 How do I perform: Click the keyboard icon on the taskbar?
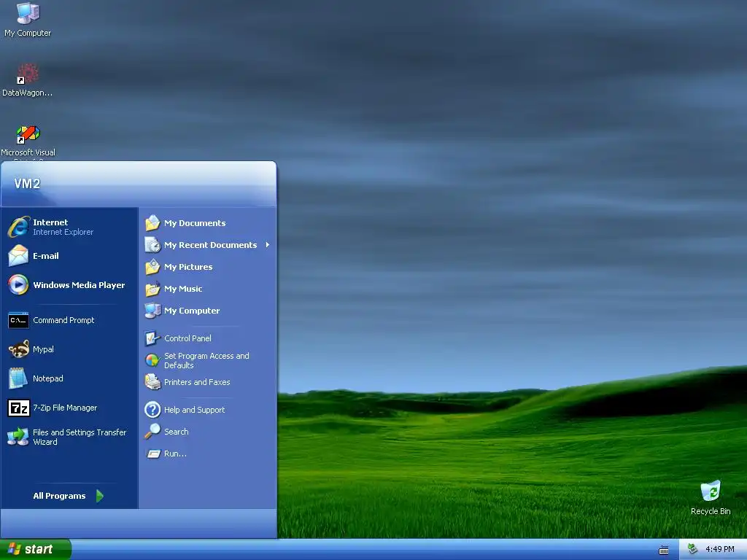(664, 551)
